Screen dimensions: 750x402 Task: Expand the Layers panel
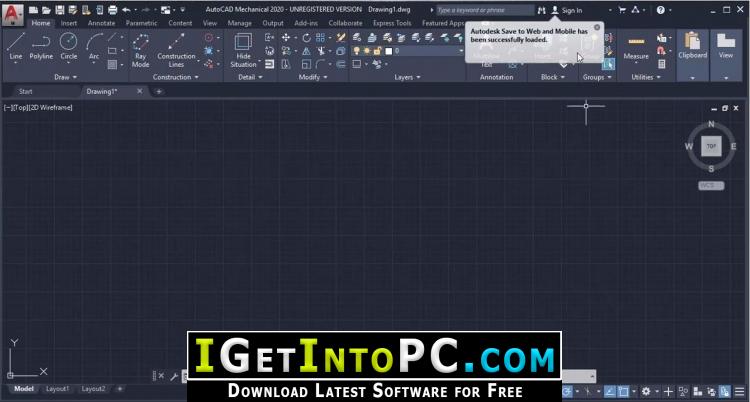pos(408,77)
